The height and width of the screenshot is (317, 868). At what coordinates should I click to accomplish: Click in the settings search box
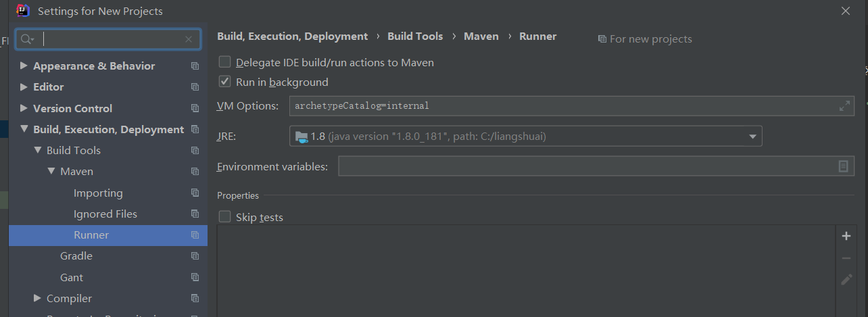click(x=108, y=39)
